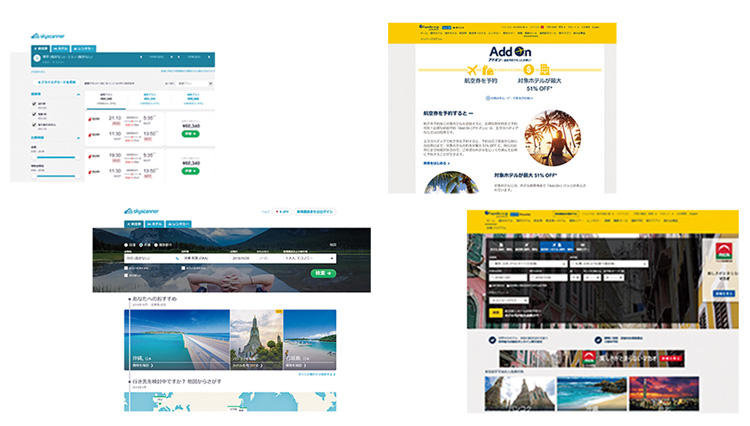Toggle the second stops checkbox in the filter sidebar
This screenshot has height=426, width=750.
tap(36, 114)
